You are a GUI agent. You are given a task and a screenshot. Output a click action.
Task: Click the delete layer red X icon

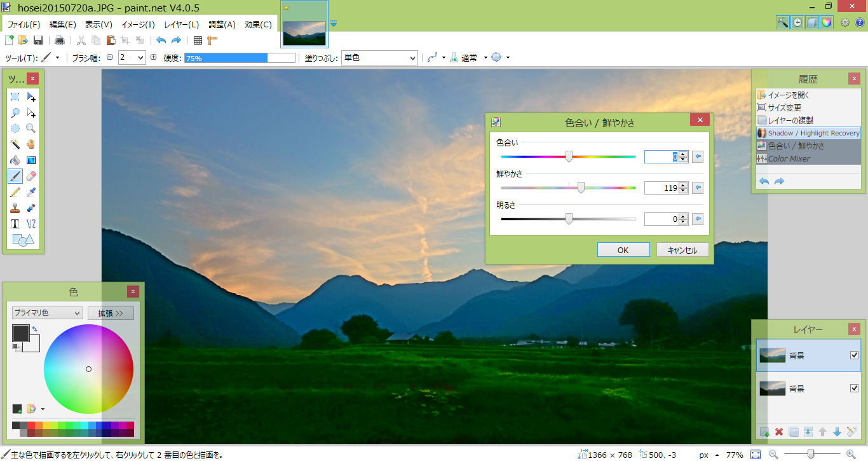coord(779,432)
